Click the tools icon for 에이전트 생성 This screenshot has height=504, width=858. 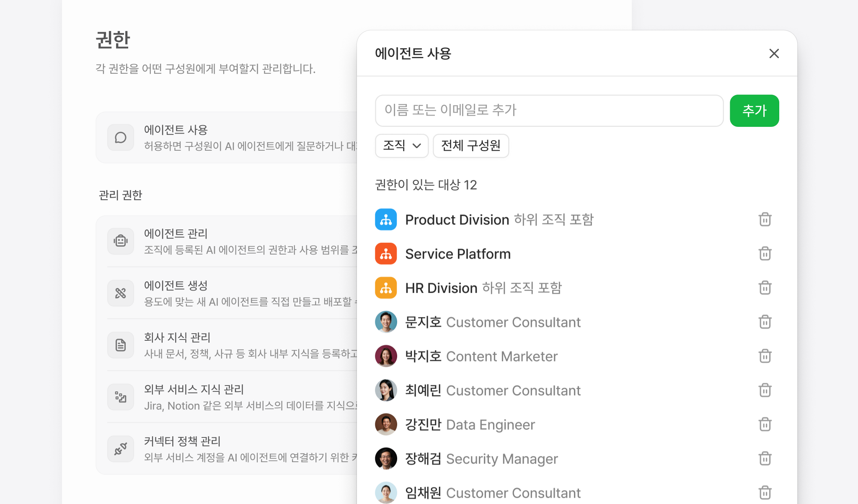coord(121,293)
